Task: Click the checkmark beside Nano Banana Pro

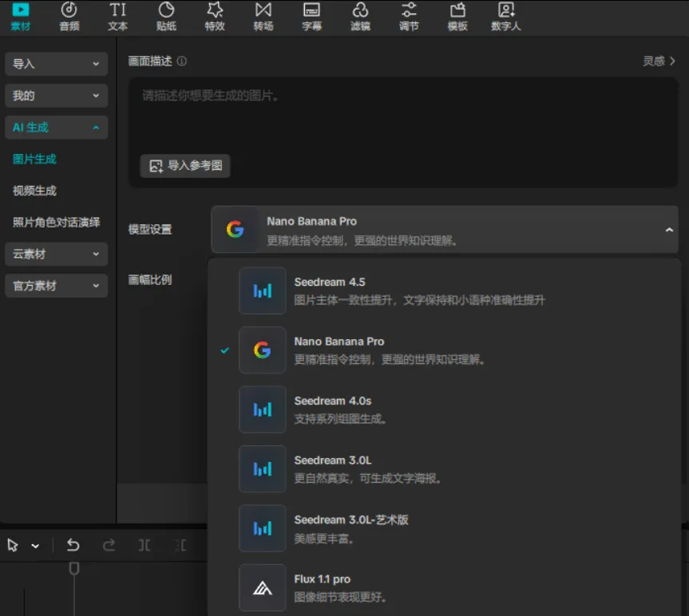Action: click(x=224, y=350)
